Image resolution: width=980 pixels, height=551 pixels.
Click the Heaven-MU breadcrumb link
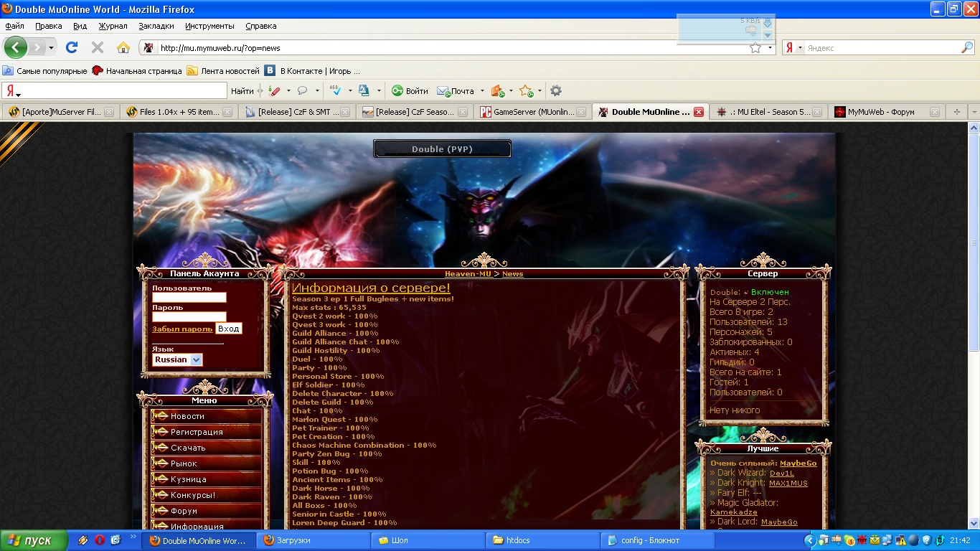[x=468, y=273]
